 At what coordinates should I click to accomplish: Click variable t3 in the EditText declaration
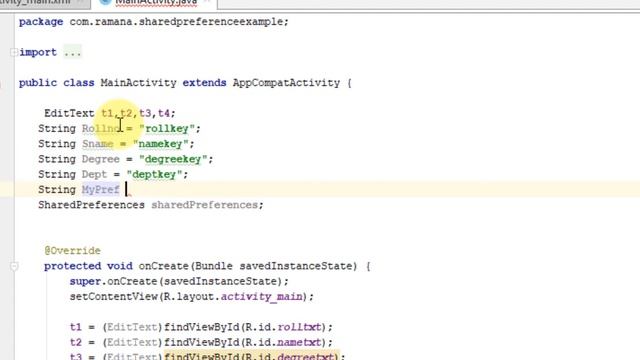(x=145, y=113)
